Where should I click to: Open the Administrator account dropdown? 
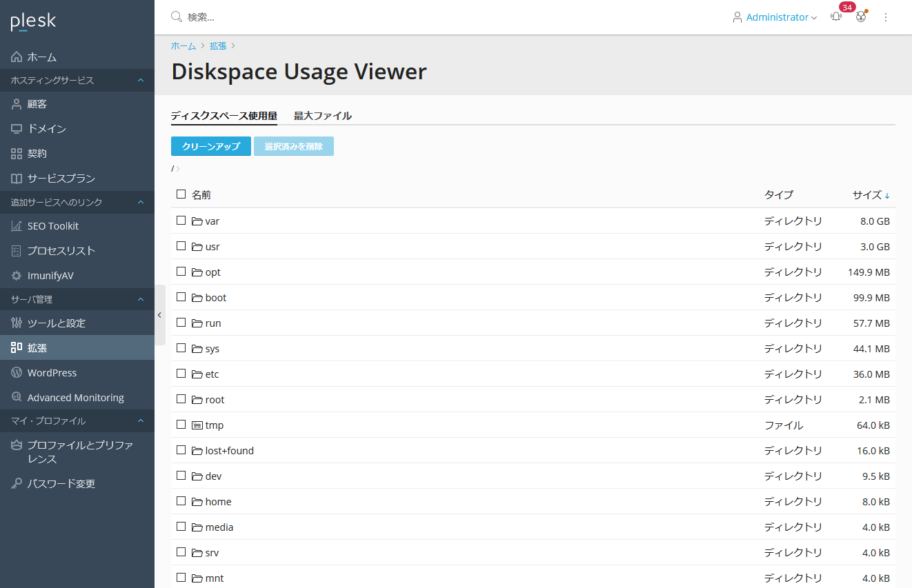[x=775, y=17]
